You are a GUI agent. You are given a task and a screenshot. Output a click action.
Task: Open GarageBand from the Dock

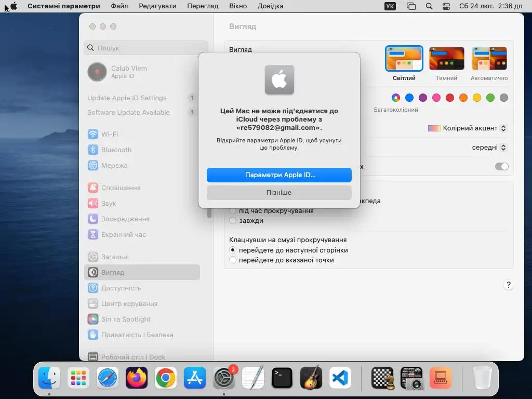pyautogui.click(x=311, y=378)
